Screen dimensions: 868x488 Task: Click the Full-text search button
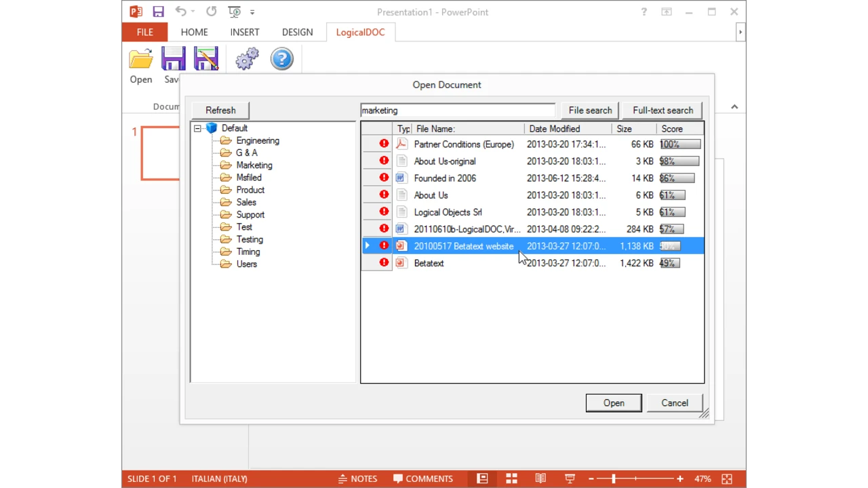click(662, 110)
